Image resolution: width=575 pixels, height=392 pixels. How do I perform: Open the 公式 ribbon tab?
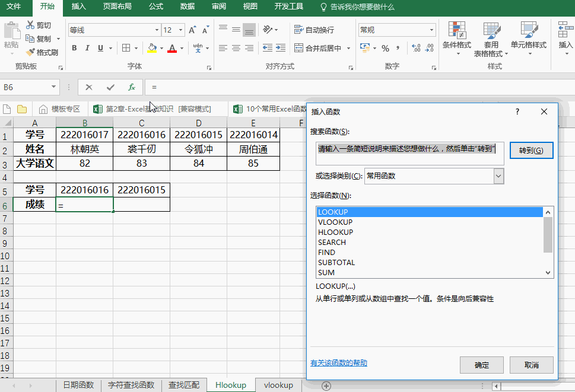[x=156, y=7]
